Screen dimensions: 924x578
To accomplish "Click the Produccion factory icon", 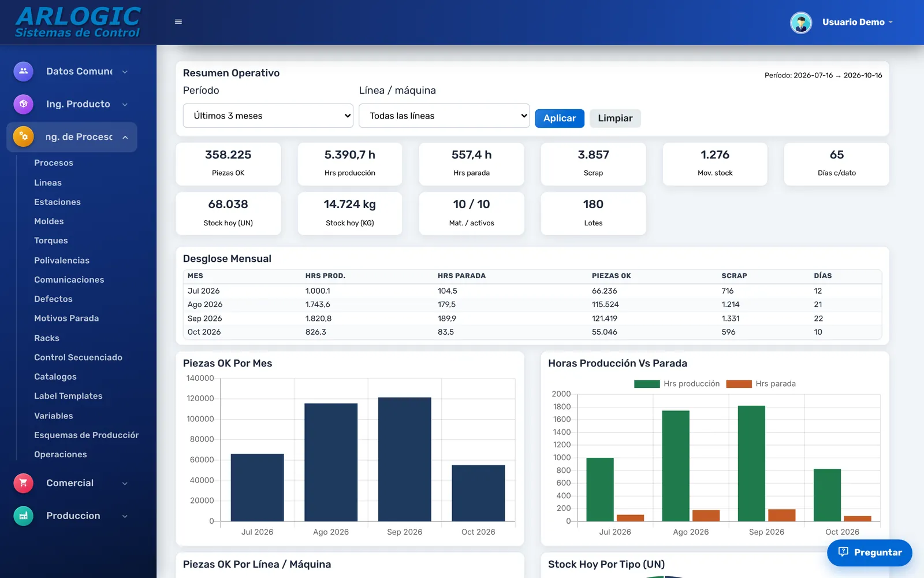I will point(23,516).
